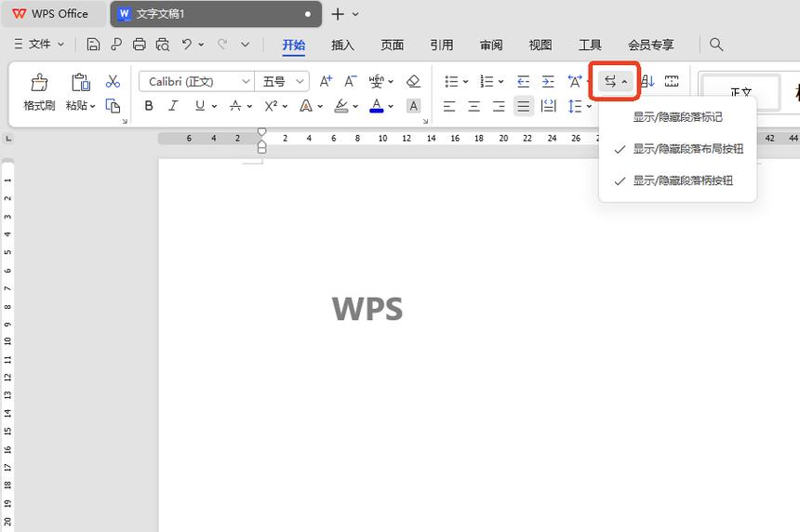Switch to the 页面 tab
This screenshot has width=800, height=532.
pyautogui.click(x=392, y=45)
